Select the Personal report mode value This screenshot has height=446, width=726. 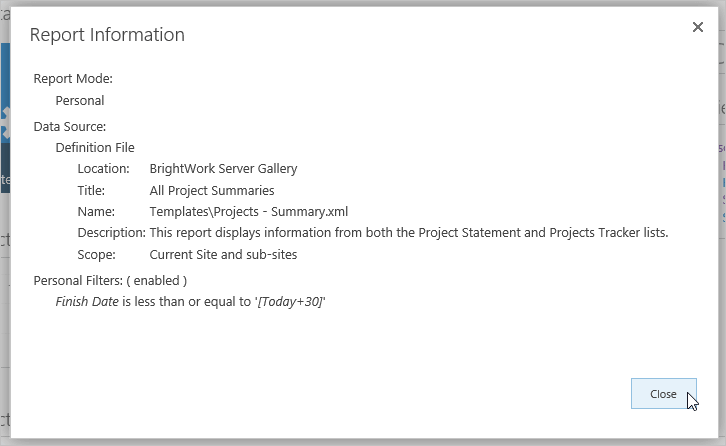click(80, 100)
